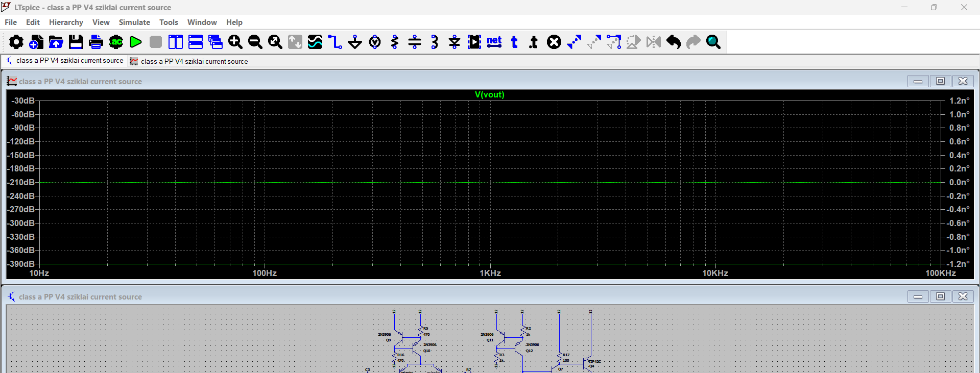Select the blue text comment tool

pos(514,42)
